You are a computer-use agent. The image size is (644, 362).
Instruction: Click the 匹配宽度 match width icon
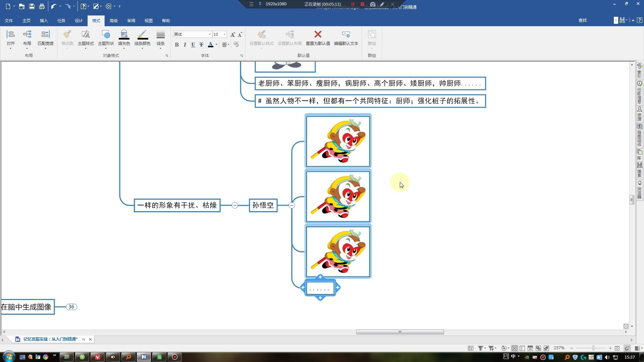[x=45, y=35]
